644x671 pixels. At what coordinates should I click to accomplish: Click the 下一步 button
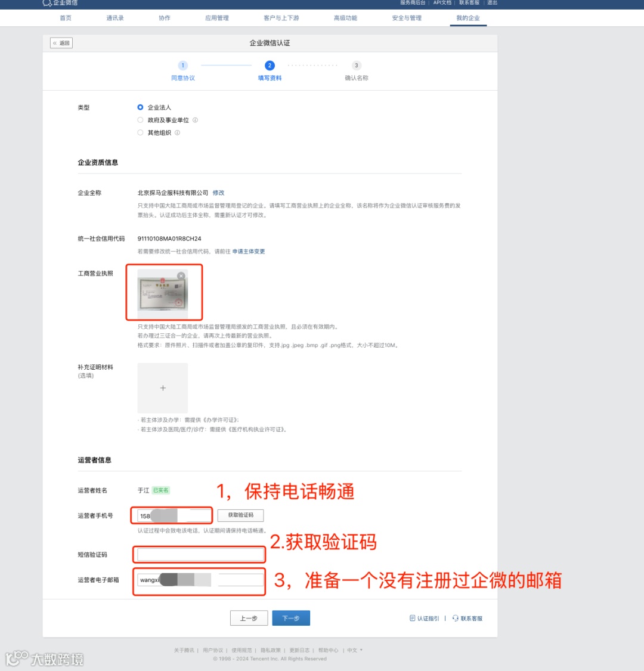click(x=291, y=618)
